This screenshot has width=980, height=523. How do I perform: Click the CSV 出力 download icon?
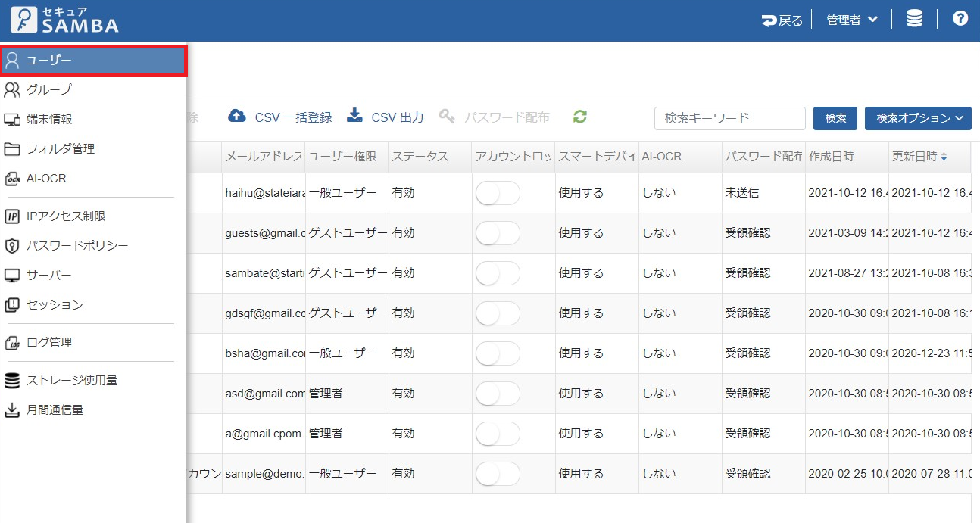[x=354, y=116]
